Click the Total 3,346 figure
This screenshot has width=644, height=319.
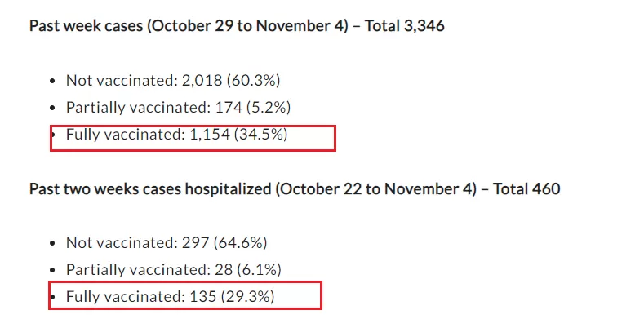[405, 26]
